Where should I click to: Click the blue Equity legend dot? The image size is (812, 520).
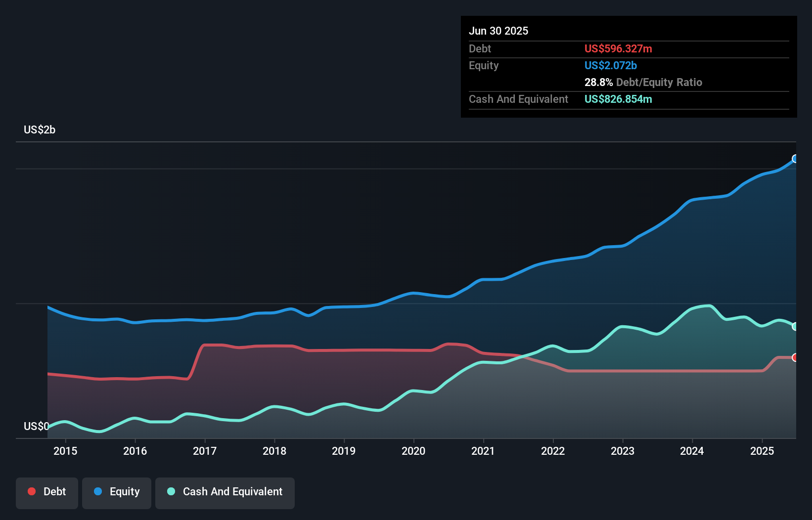[x=98, y=491]
